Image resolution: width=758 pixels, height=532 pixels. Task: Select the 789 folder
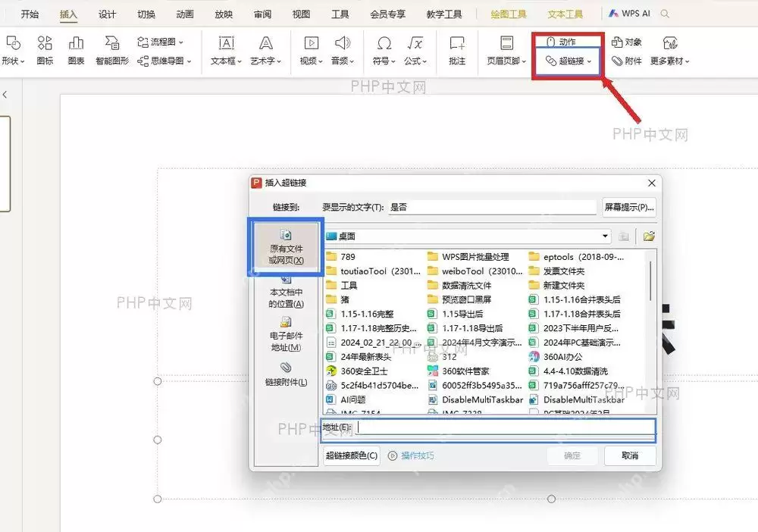click(x=341, y=257)
